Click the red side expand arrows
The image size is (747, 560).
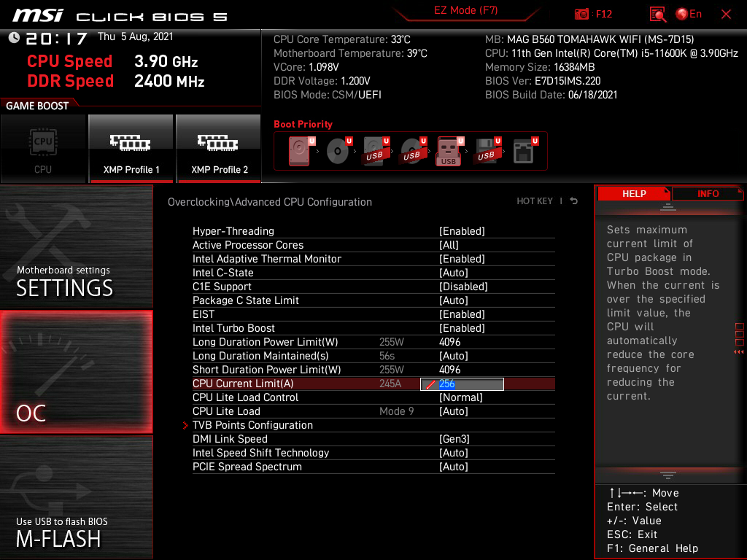[x=739, y=352]
